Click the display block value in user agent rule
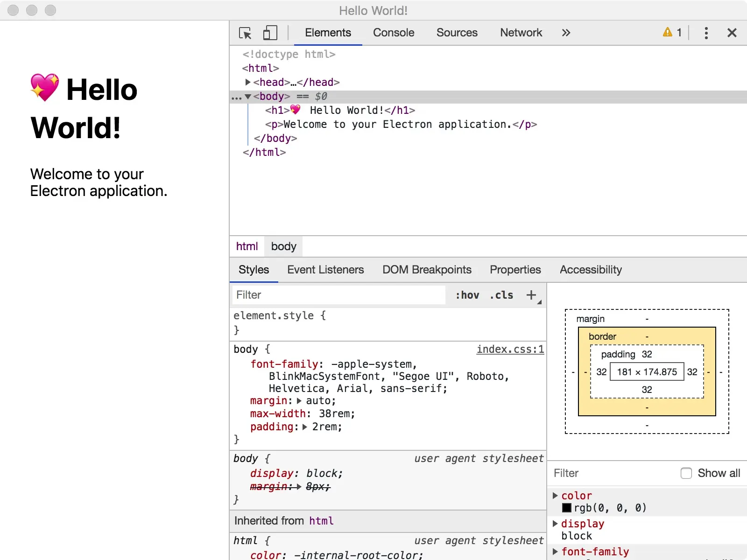 pos(321,473)
